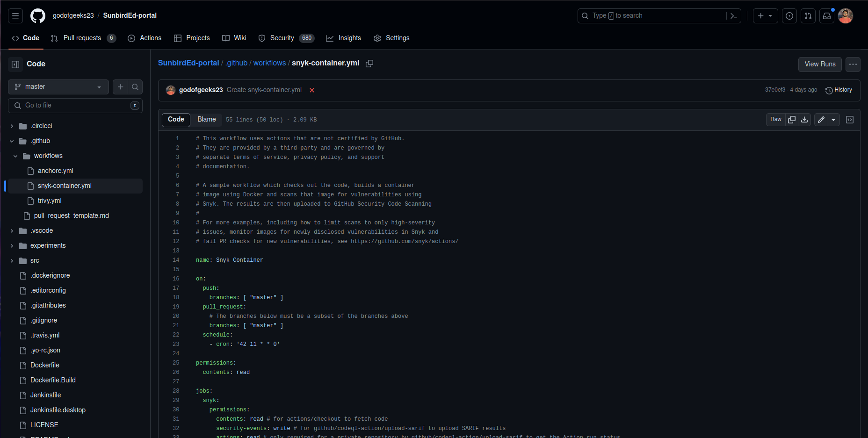Click the add file plus icon in sidebar
868x438 pixels.
[120, 87]
